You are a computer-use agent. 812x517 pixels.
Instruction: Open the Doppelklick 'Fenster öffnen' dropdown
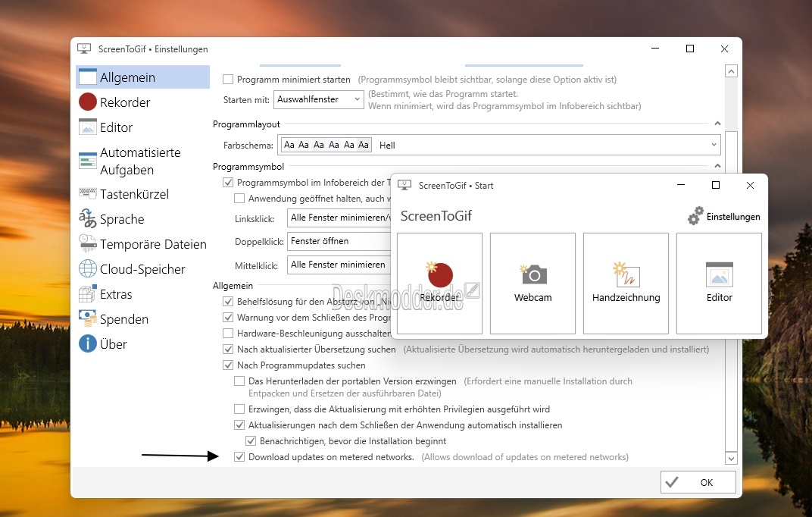pos(339,241)
